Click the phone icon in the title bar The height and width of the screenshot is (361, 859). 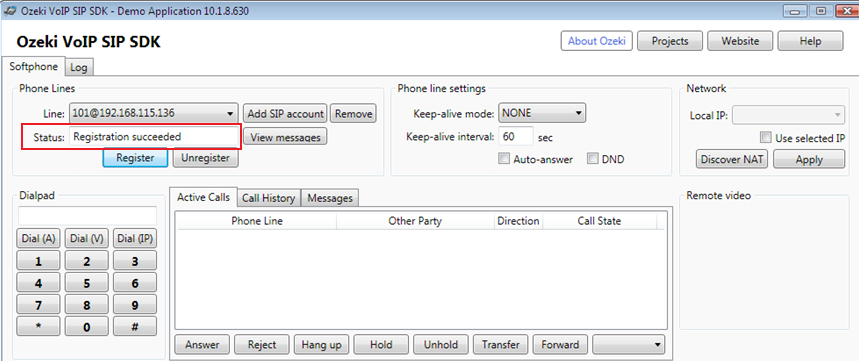pos(9,12)
